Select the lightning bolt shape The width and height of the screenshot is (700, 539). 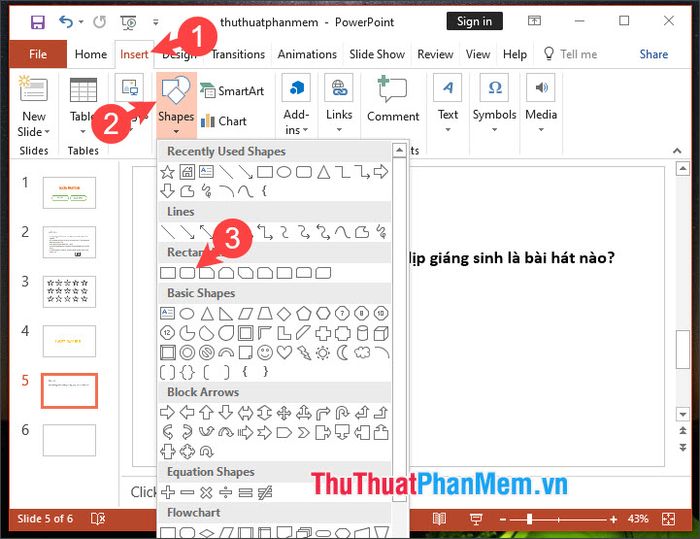303,352
